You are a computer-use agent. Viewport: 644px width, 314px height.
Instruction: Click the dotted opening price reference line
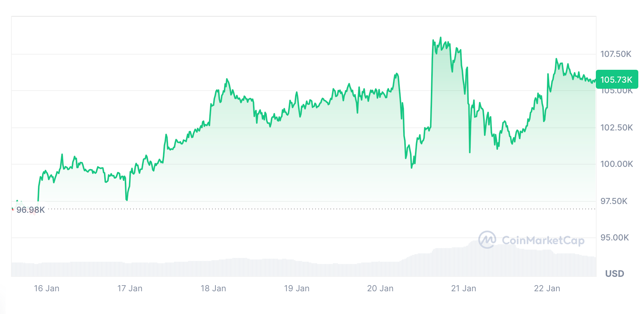303,209
